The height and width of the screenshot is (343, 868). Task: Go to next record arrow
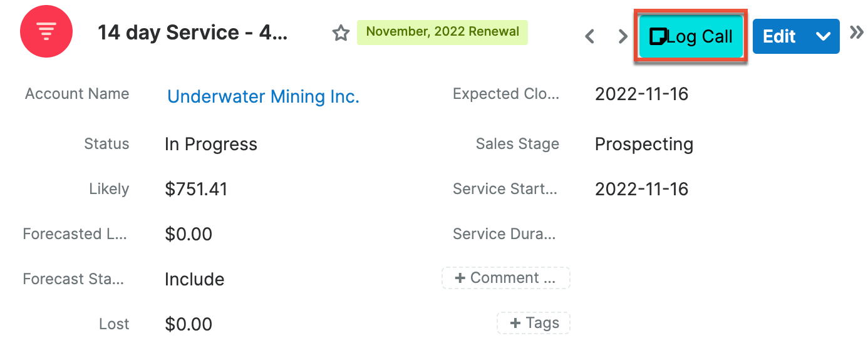click(623, 36)
